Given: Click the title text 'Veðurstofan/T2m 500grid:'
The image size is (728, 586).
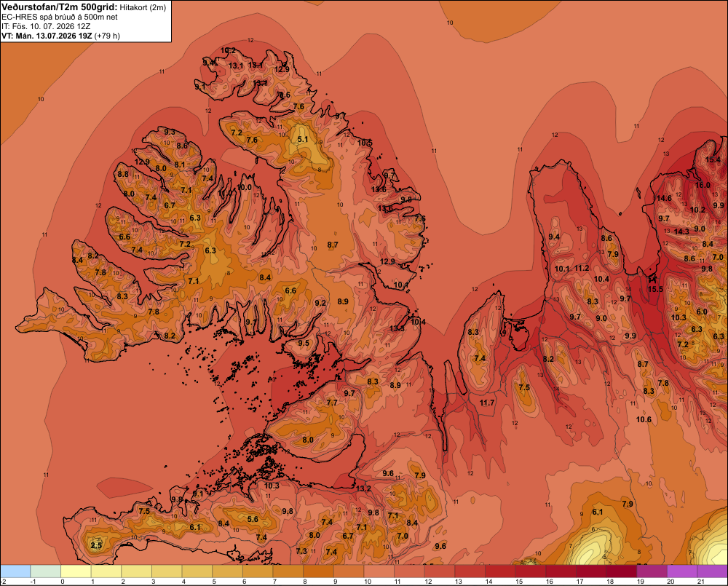Looking at the screenshot, I should pyautogui.click(x=60, y=7).
